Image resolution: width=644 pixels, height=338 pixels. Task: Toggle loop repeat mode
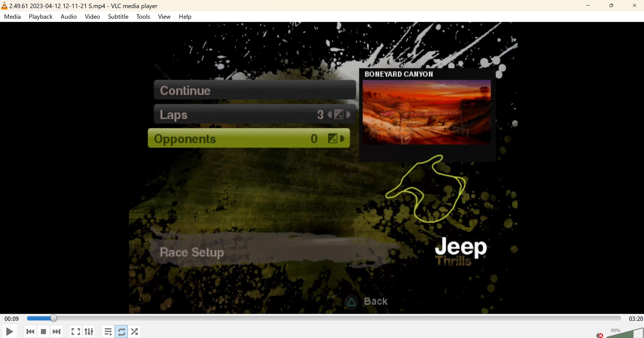121,331
